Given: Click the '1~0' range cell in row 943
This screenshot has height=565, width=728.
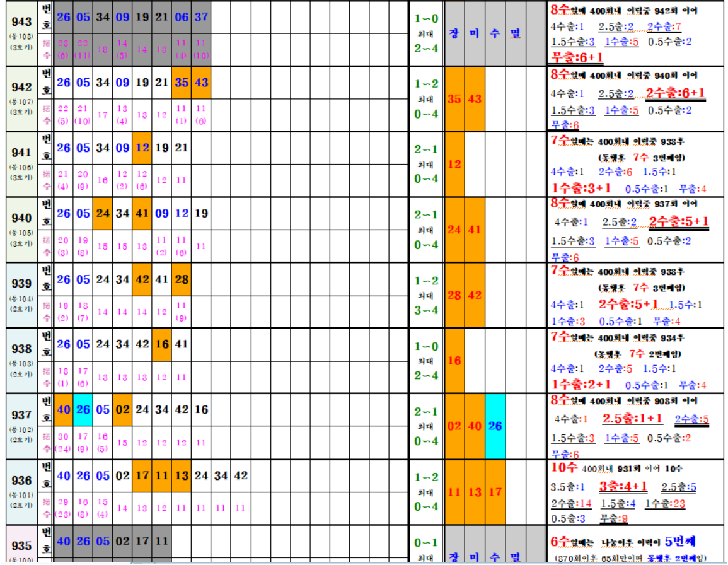Looking at the screenshot, I should click(425, 19).
